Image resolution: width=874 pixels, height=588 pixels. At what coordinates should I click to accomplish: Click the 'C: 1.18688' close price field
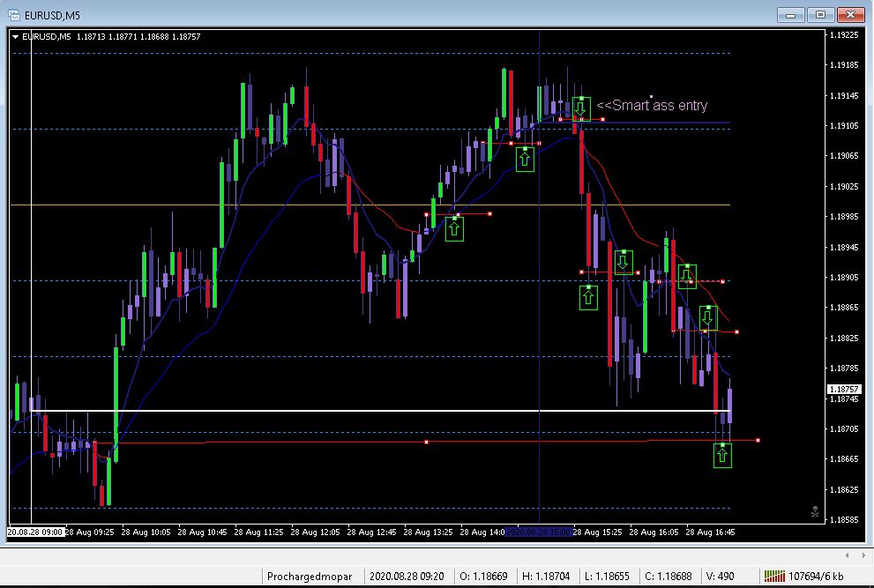[668, 577]
